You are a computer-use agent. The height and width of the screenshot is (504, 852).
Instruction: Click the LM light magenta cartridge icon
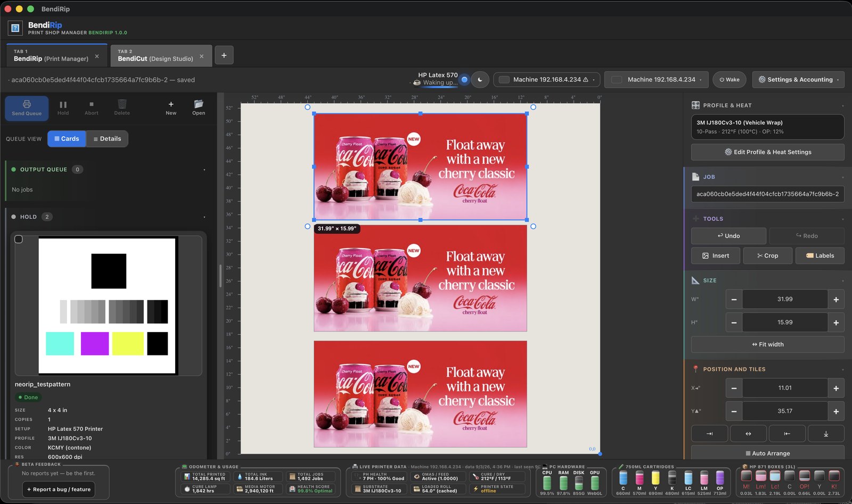pos(704,478)
